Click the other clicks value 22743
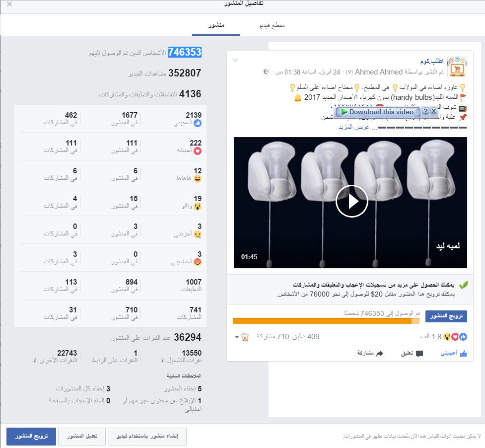485x448 pixels. [67, 353]
